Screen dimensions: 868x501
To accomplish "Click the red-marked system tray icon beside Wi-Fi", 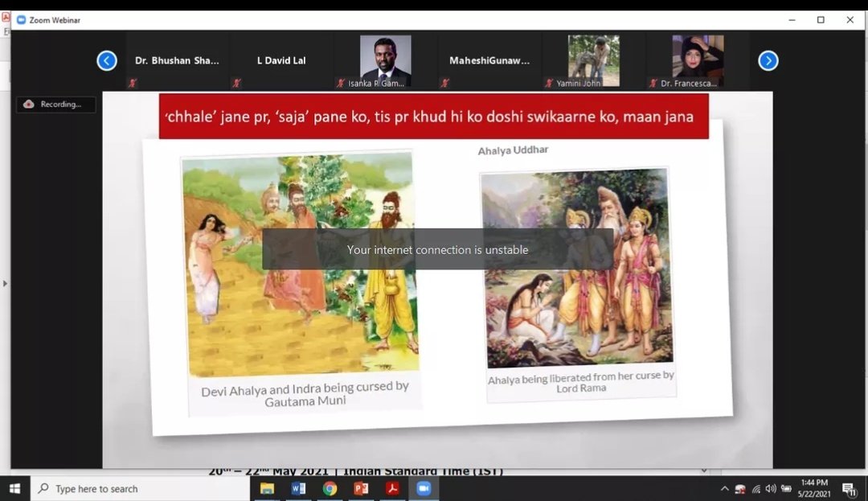I will [x=740, y=489].
